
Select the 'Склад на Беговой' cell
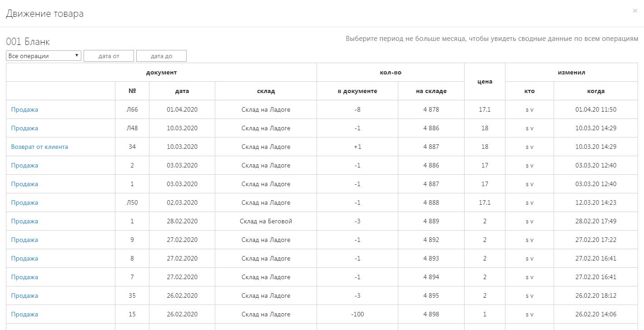point(266,221)
